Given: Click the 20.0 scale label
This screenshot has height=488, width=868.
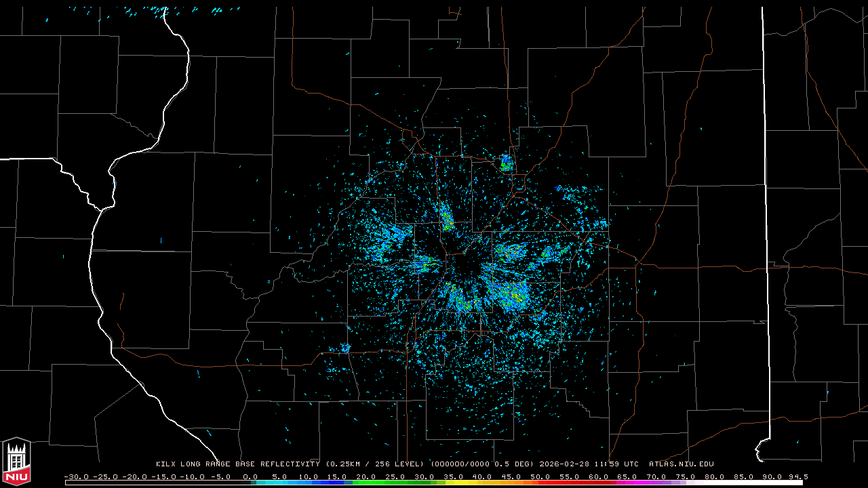Looking at the screenshot, I should [366, 476].
